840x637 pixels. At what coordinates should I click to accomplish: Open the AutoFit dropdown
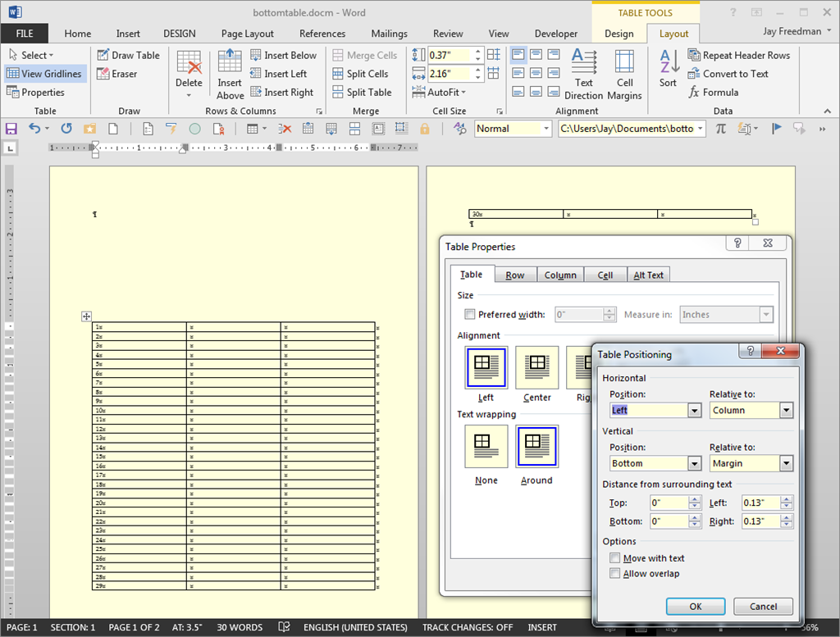pyautogui.click(x=440, y=92)
